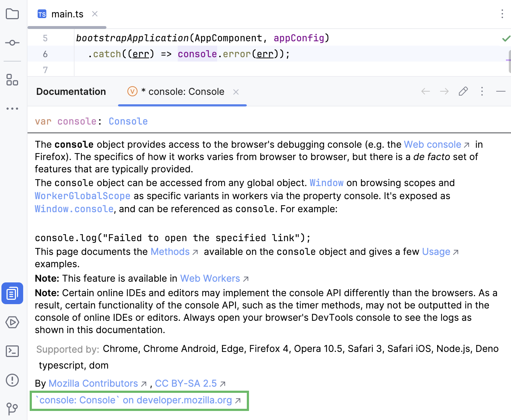
Task: Open the Documentation tool window
Action: click(12, 293)
